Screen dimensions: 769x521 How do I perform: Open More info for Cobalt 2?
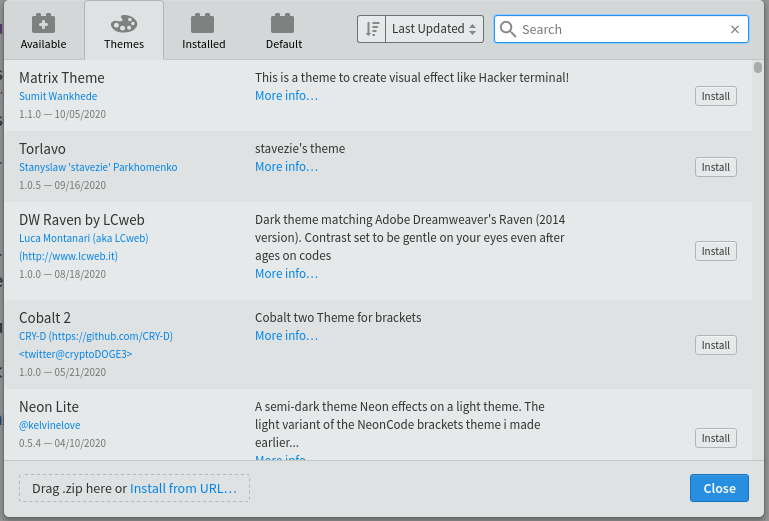coord(286,336)
